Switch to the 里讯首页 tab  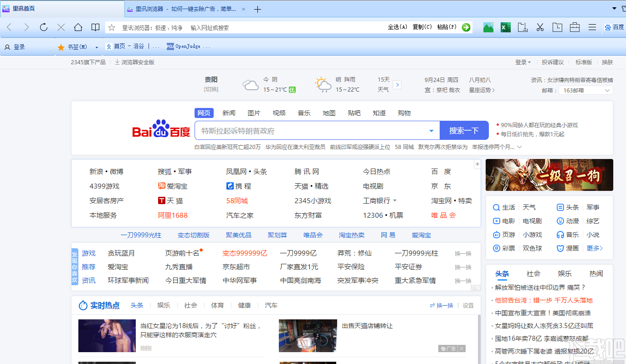click(62, 9)
